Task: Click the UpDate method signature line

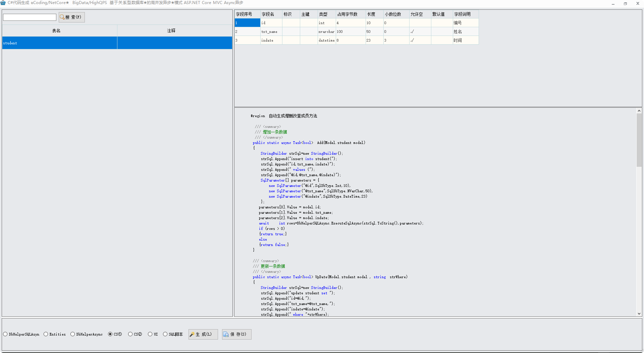Action: (x=330, y=277)
